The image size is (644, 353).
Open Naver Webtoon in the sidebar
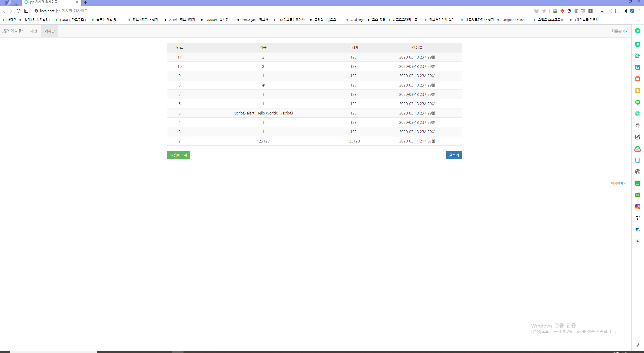click(638, 195)
